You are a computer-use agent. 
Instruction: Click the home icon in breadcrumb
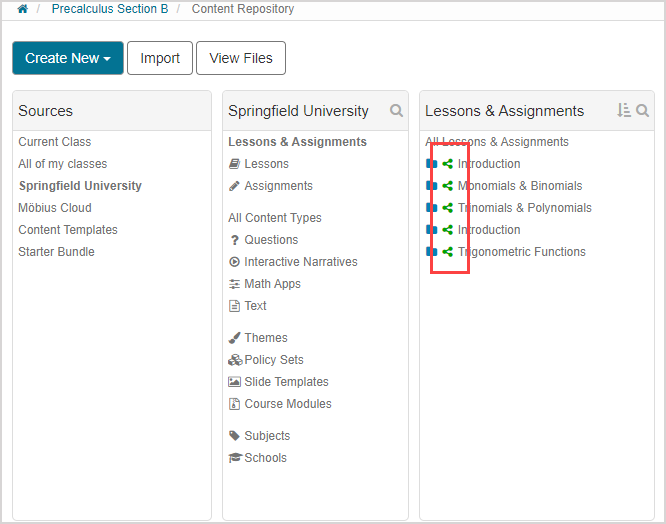[x=22, y=9]
